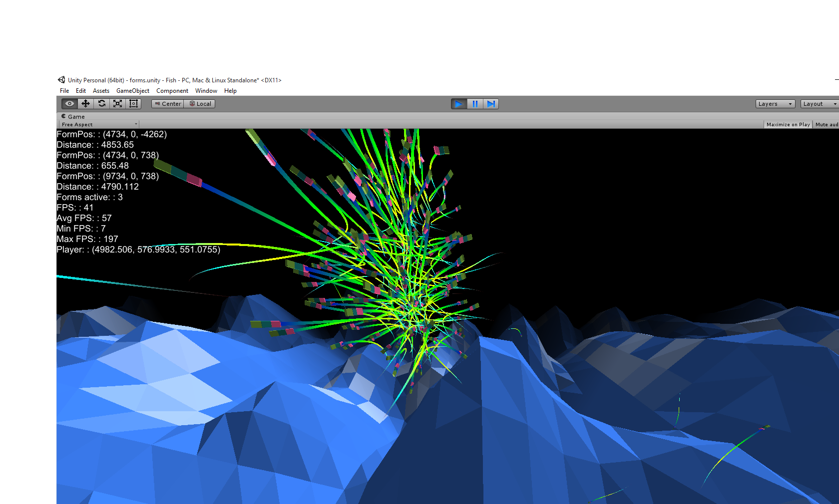Toggle Maximize on Play
The height and width of the screenshot is (504, 839).
point(788,125)
